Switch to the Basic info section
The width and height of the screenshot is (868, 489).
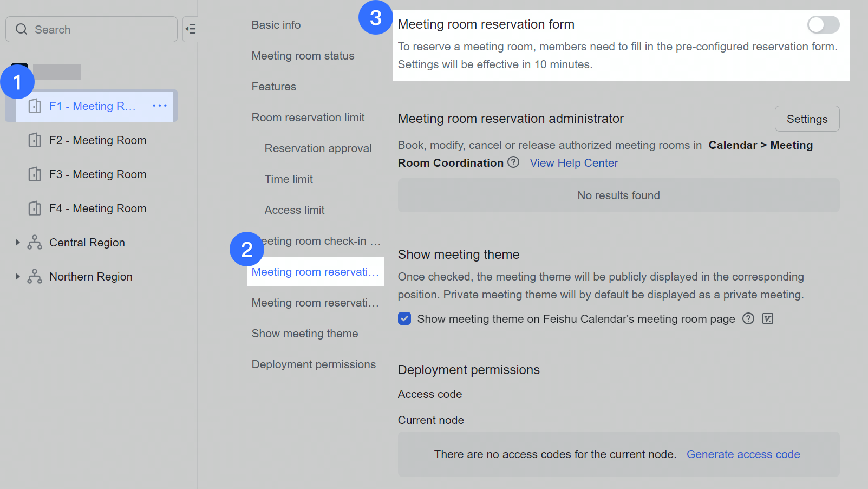click(x=276, y=24)
